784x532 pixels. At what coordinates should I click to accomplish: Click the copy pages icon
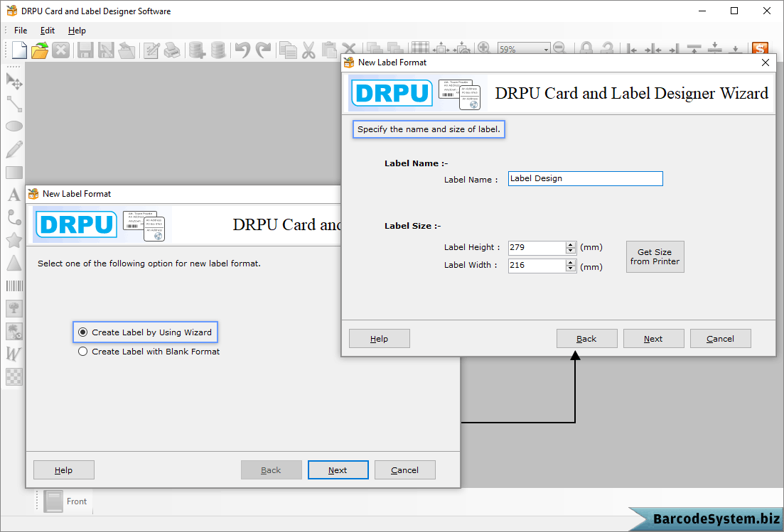click(288, 50)
